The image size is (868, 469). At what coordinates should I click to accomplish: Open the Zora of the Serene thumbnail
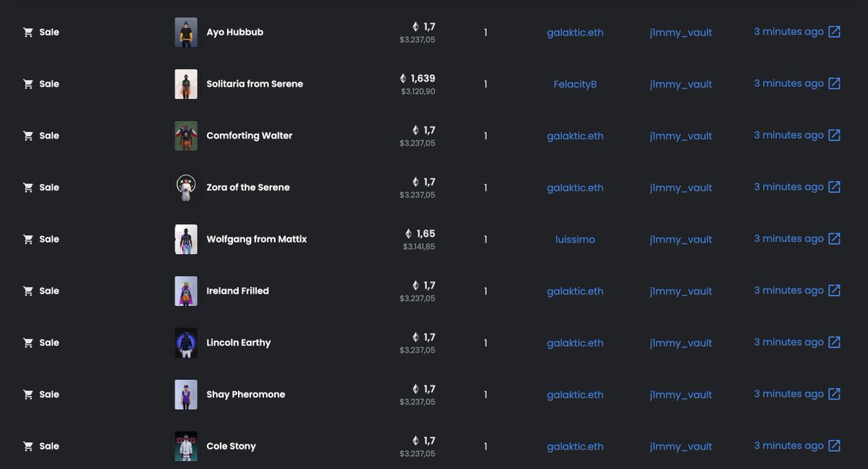(x=186, y=187)
